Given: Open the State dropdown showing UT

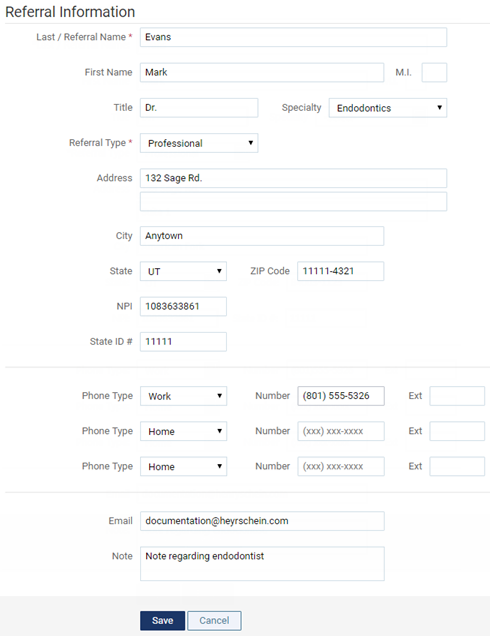Looking at the screenshot, I should 183,271.
